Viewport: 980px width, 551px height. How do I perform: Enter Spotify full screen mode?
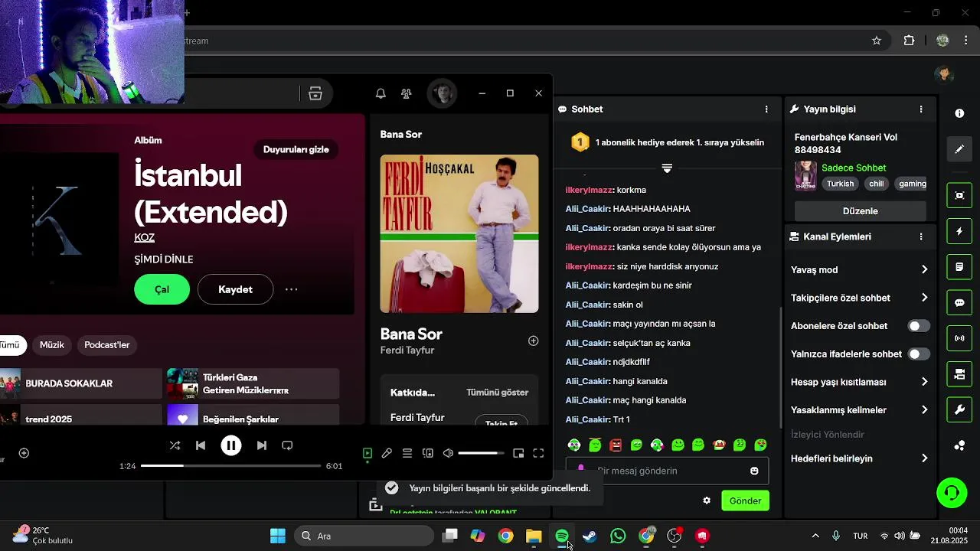coord(538,453)
